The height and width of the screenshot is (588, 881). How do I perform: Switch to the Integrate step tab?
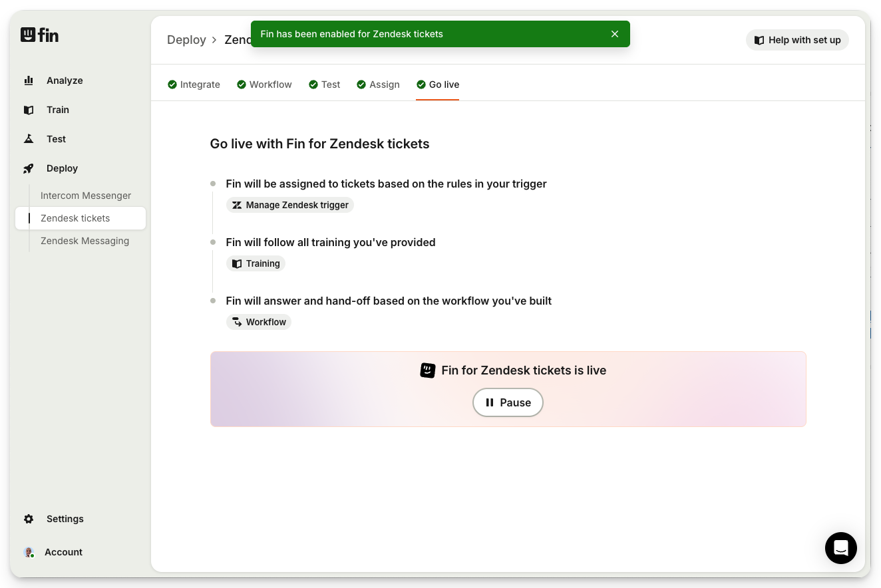point(194,84)
